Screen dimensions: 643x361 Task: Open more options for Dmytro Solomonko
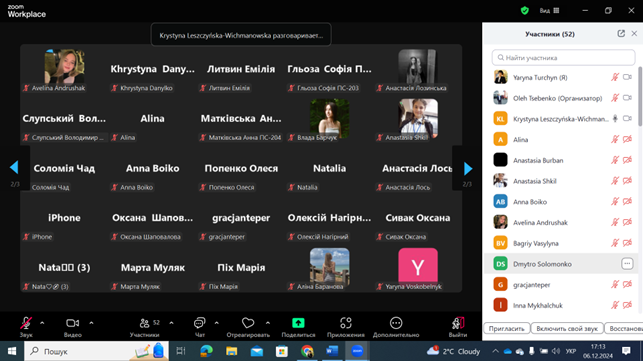(627, 264)
